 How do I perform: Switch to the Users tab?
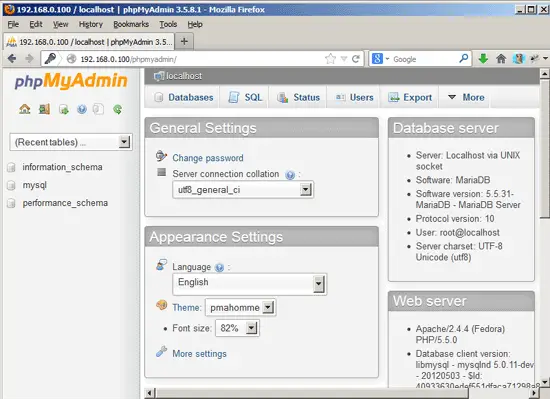coord(355,97)
